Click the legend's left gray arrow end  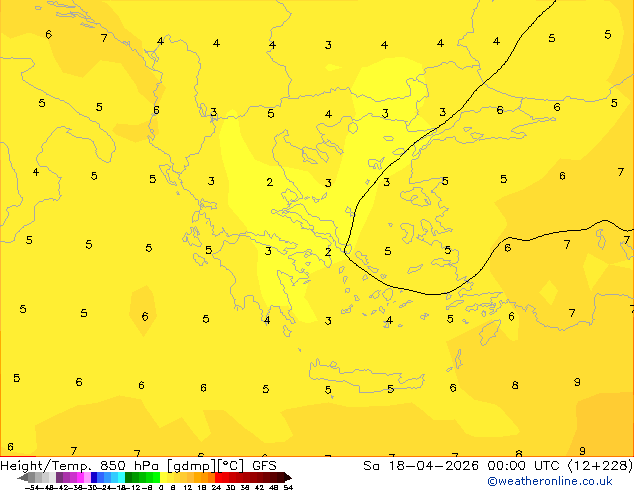point(23,477)
